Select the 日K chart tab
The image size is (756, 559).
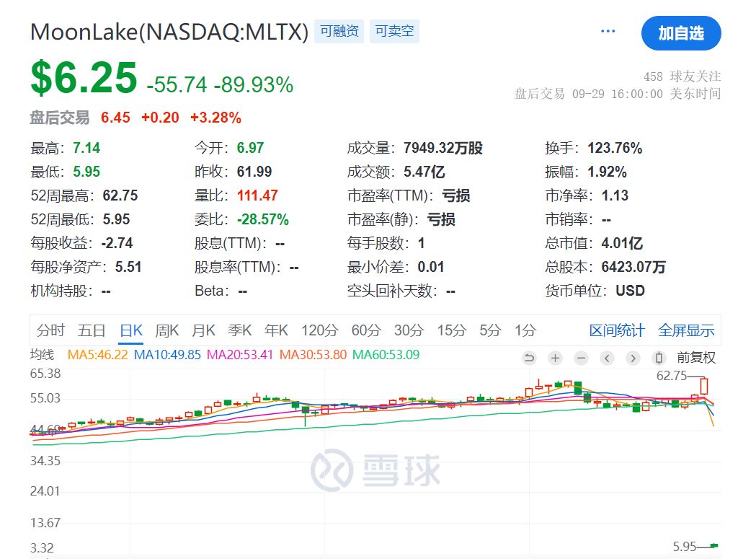coord(131,330)
